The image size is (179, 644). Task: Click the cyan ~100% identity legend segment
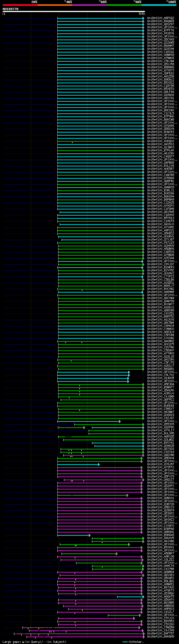159,5
